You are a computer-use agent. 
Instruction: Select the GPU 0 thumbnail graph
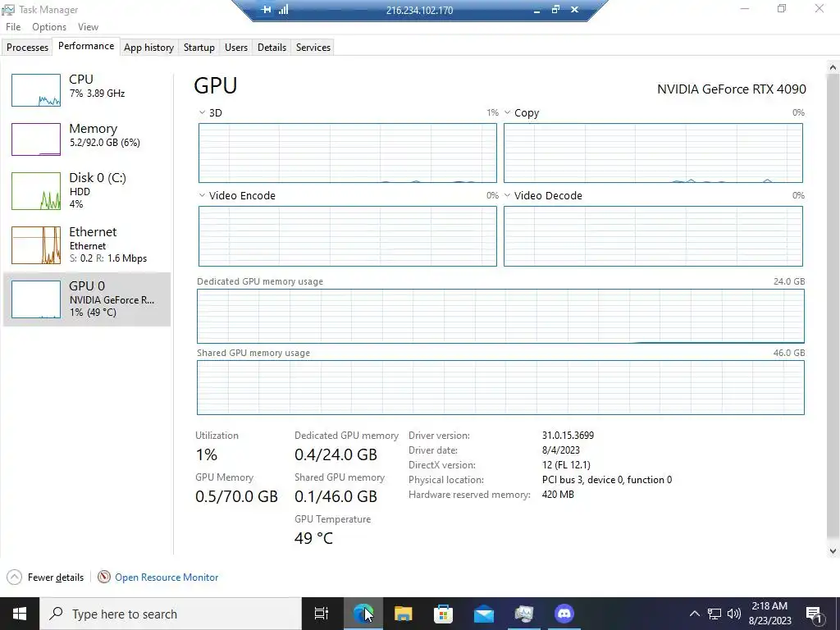pyautogui.click(x=36, y=299)
